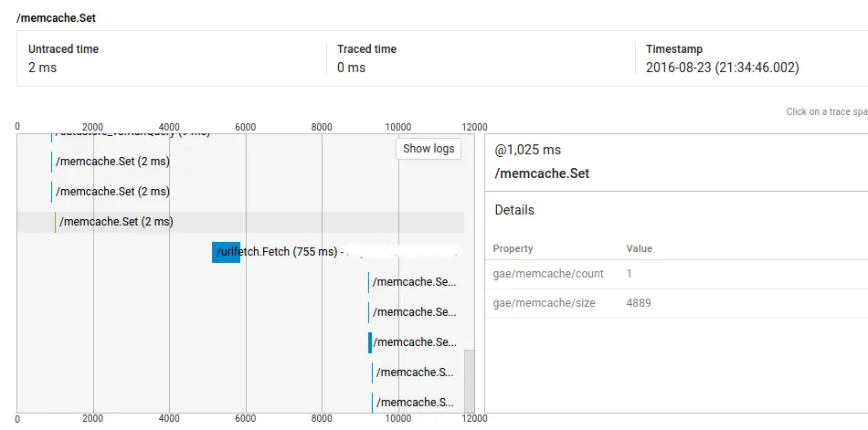Select the highlighted /memcache.Set (2 ms) span
This screenshot has width=868, height=430.
pyautogui.click(x=116, y=222)
